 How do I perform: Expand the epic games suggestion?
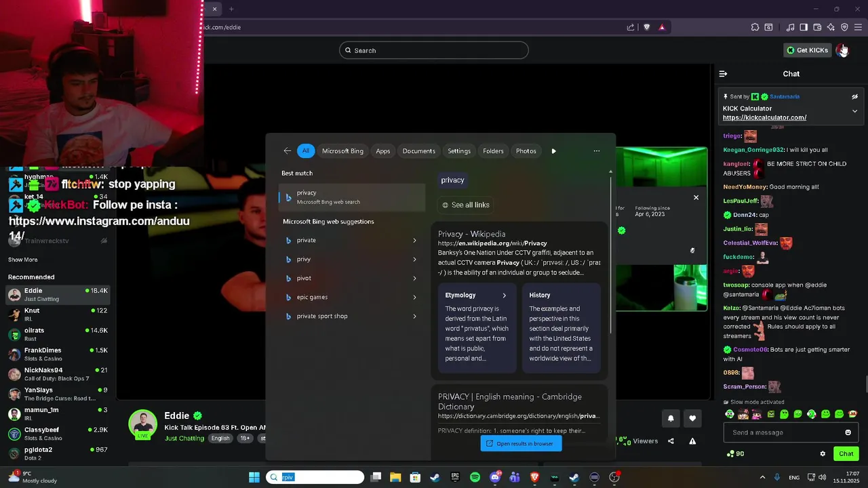coord(414,297)
